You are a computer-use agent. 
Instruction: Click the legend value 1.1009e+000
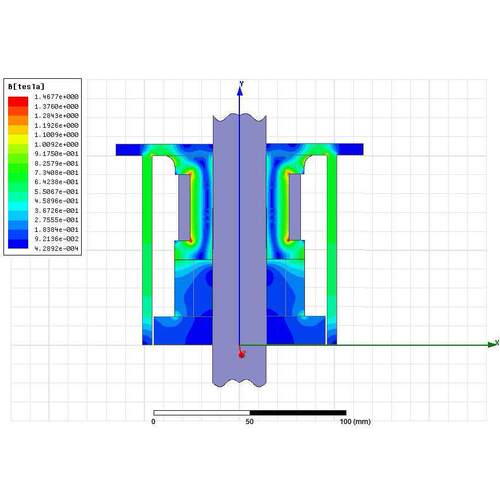coord(57,135)
